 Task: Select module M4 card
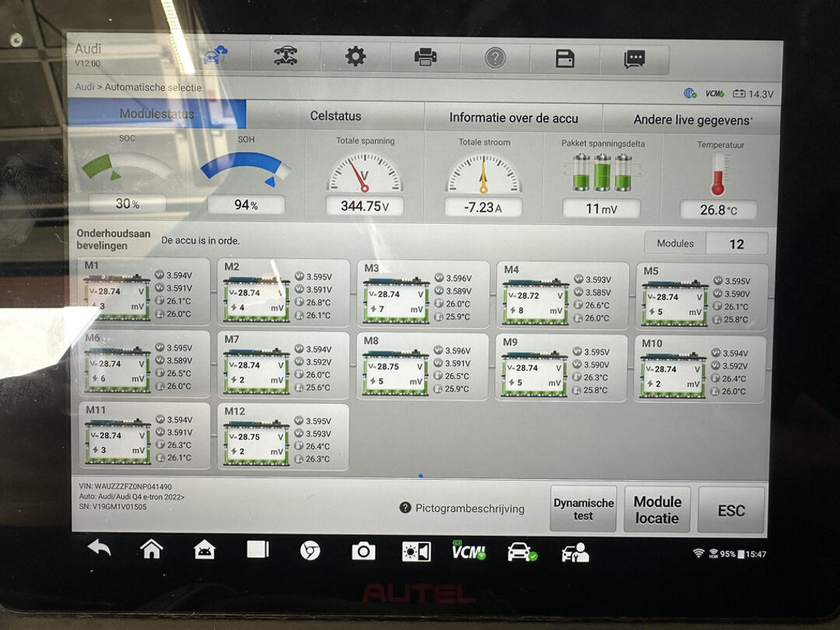pyautogui.click(x=562, y=296)
